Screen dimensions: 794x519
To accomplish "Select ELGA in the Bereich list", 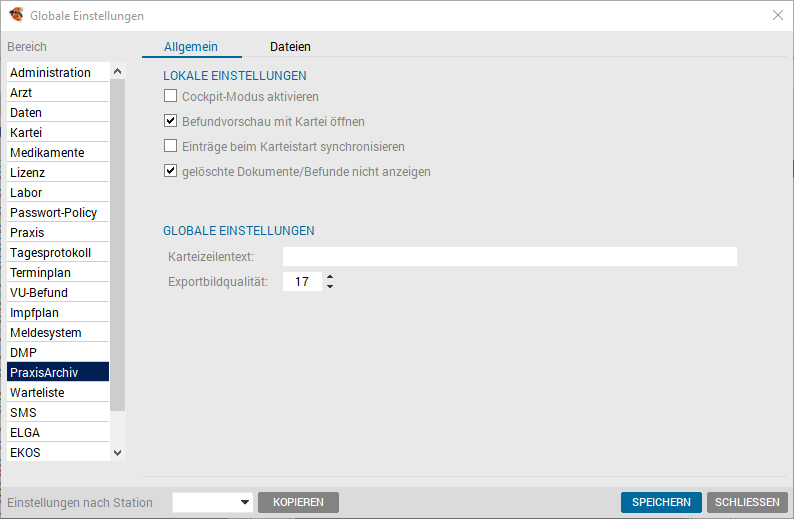I will pos(58,432).
